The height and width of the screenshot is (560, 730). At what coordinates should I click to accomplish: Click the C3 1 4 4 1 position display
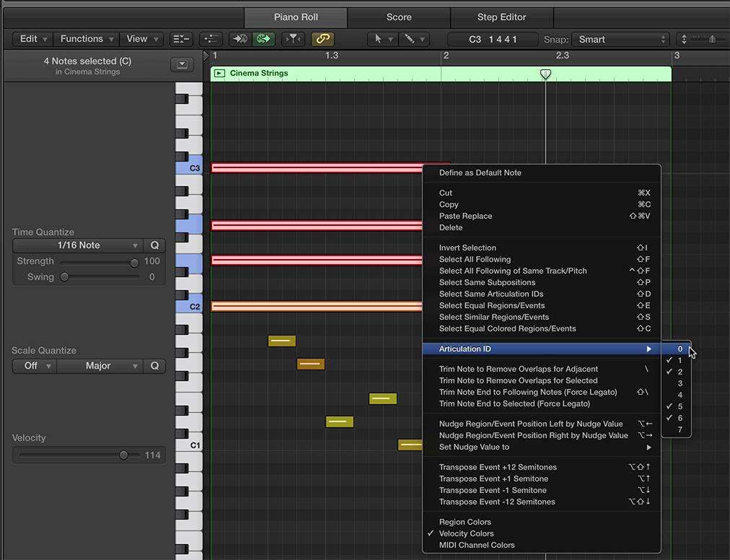pyautogui.click(x=493, y=40)
